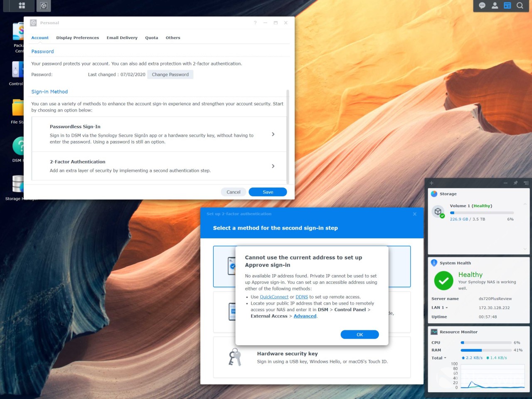Follow the QuickConnect link
Screen dimensions: 532x399
point(274,297)
